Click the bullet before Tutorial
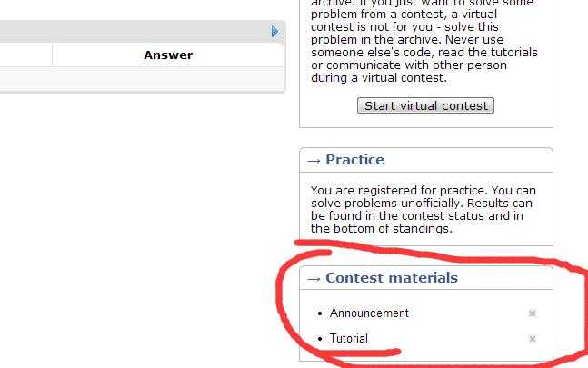The image size is (588, 368). pyautogui.click(x=320, y=339)
